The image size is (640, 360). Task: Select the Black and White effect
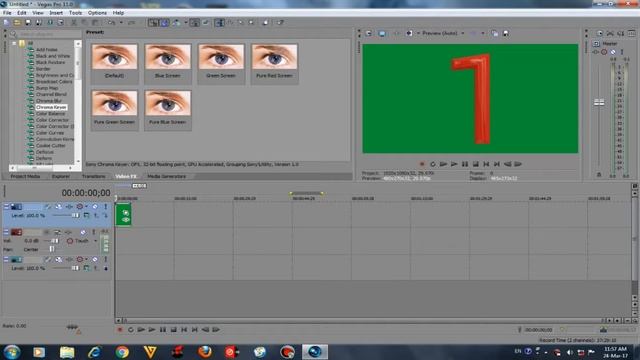(53, 56)
